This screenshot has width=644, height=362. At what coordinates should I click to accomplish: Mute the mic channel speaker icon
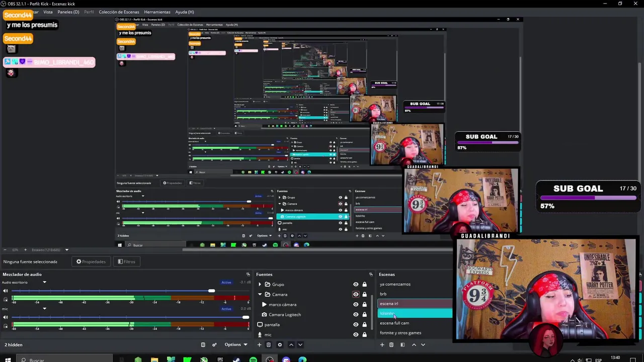pyautogui.click(x=6, y=317)
